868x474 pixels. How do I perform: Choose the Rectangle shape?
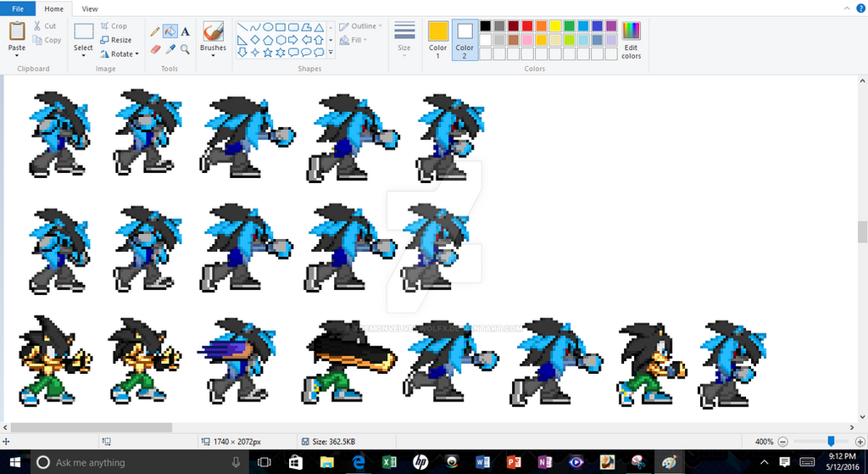[281, 27]
